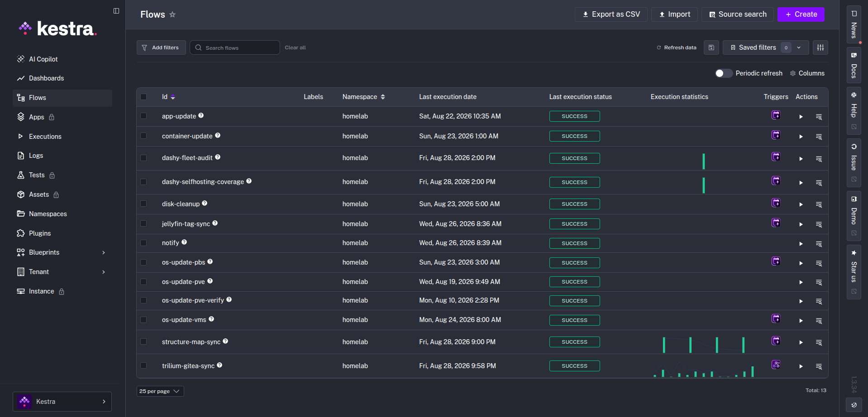The image size is (868, 417).
Task: Open the schedule trigger of app-update
Action: pos(776,115)
